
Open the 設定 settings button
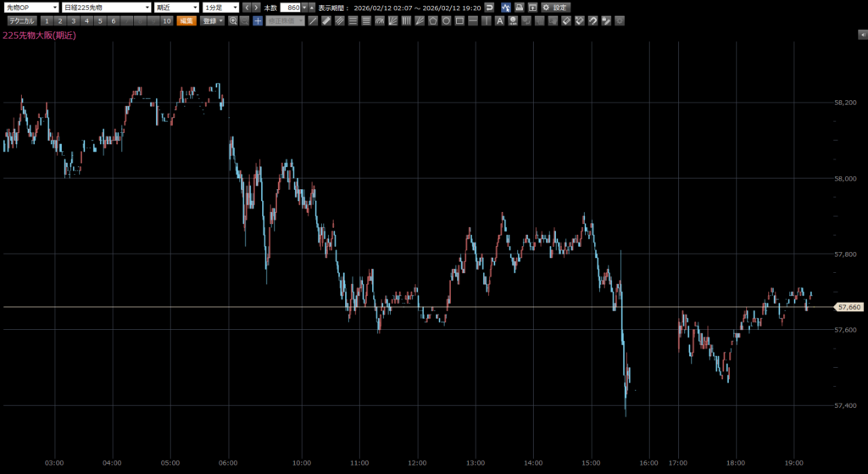tap(556, 7)
